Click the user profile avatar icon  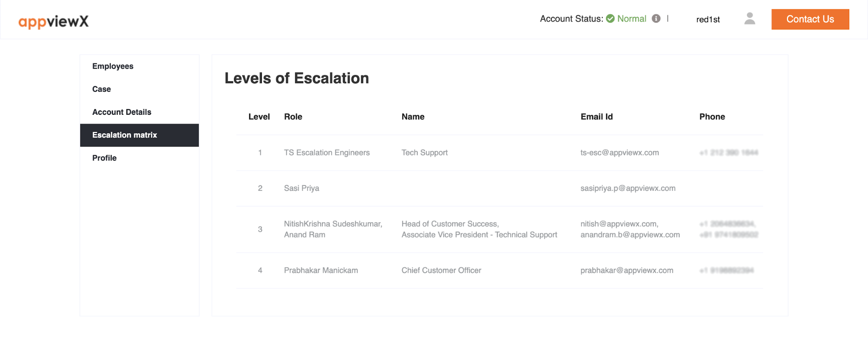[x=749, y=19]
